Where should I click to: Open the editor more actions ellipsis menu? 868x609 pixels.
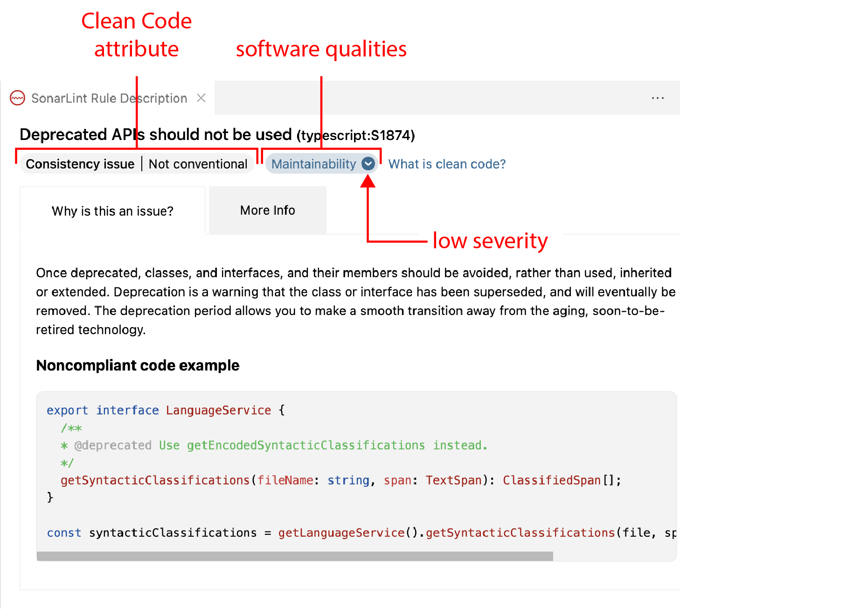[x=658, y=98]
